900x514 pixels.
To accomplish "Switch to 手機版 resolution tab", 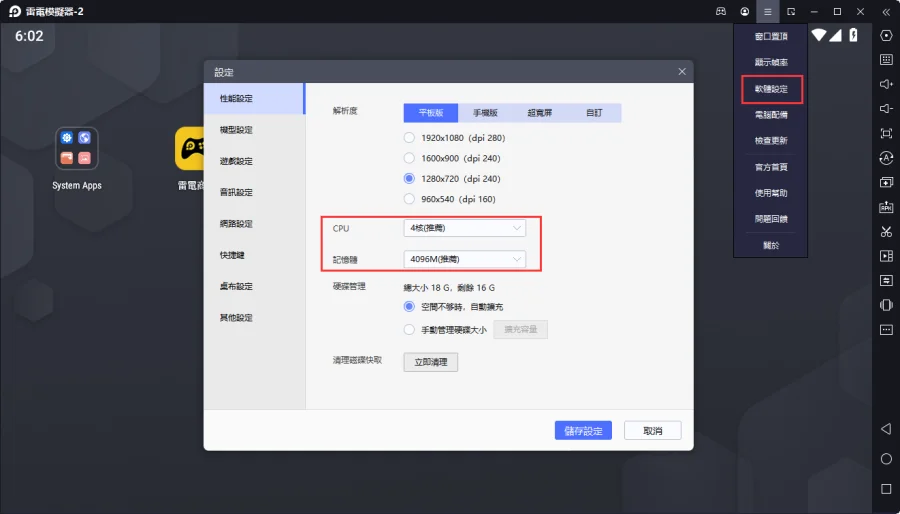I will [x=485, y=113].
